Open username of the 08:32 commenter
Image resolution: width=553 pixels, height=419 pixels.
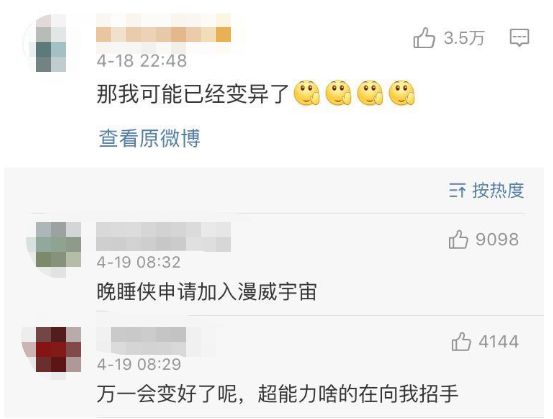tap(163, 236)
